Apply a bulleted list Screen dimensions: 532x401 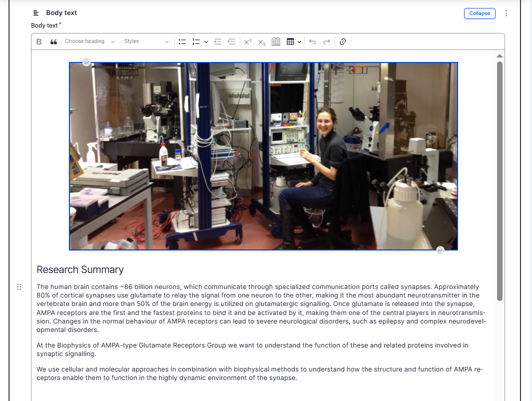pyautogui.click(x=182, y=41)
